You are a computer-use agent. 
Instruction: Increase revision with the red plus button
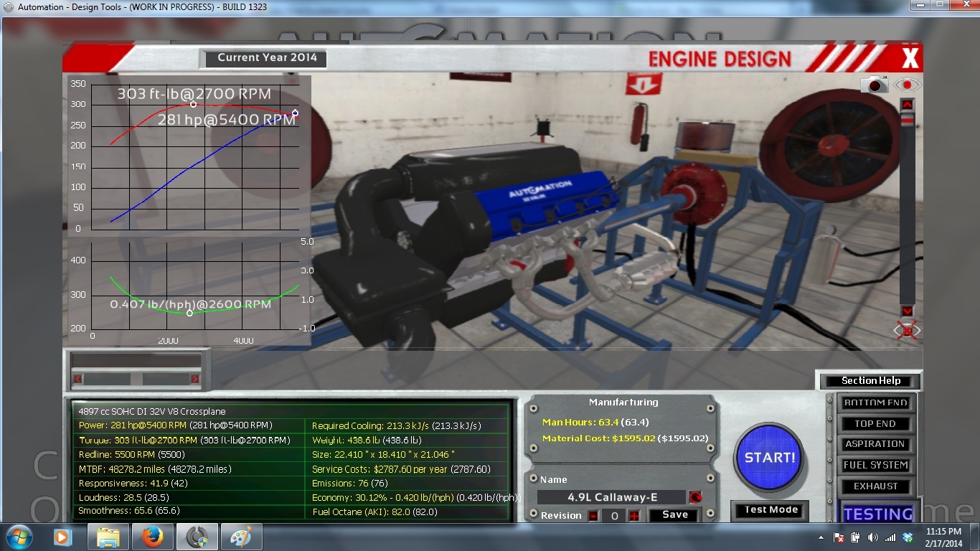click(x=633, y=516)
